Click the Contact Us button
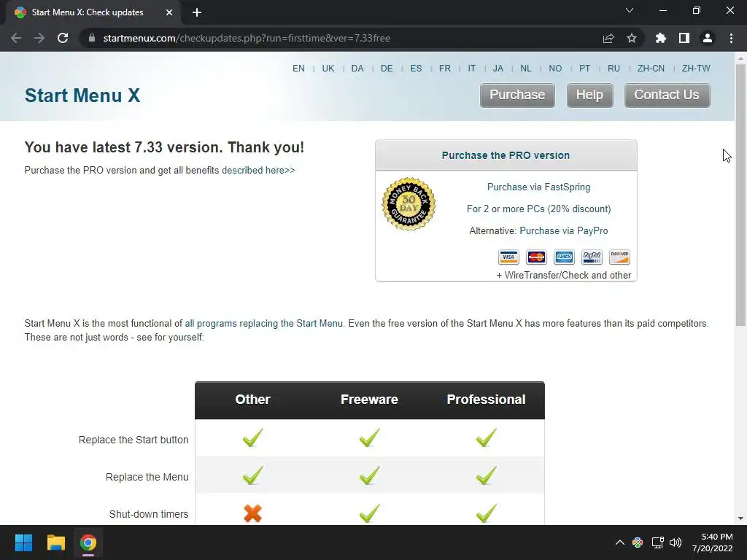This screenshot has width=747, height=560. (667, 96)
